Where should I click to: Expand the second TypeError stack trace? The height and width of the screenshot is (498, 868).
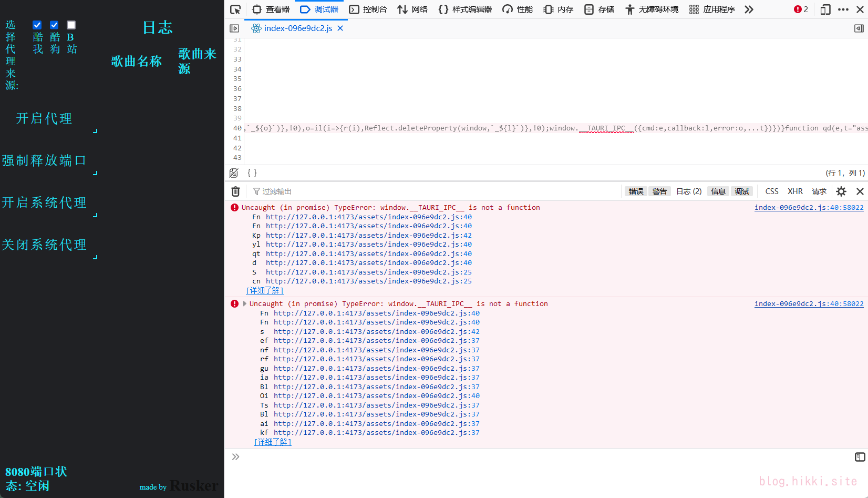pos(245,304)
